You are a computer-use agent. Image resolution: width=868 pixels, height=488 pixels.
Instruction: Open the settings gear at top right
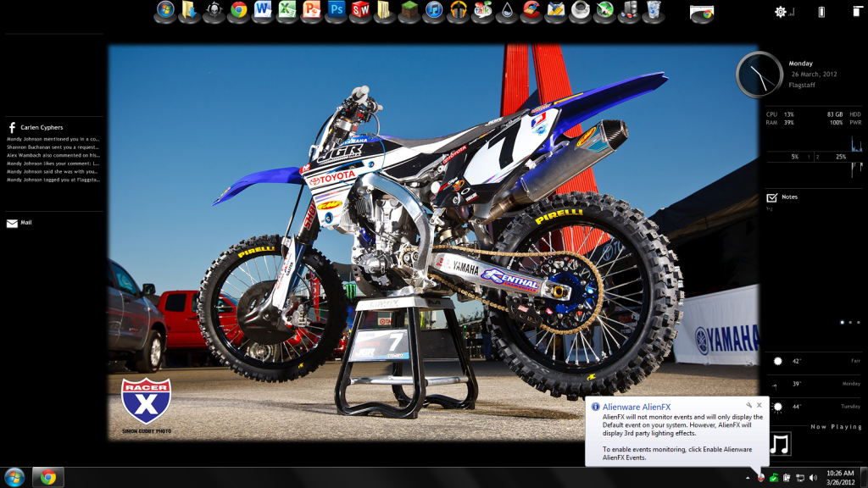(780, 12)
